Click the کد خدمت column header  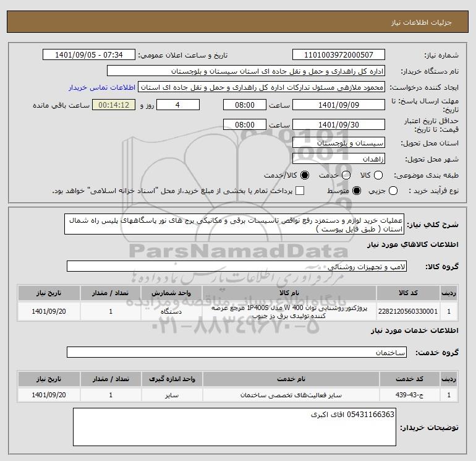click(x=409, y=379)
